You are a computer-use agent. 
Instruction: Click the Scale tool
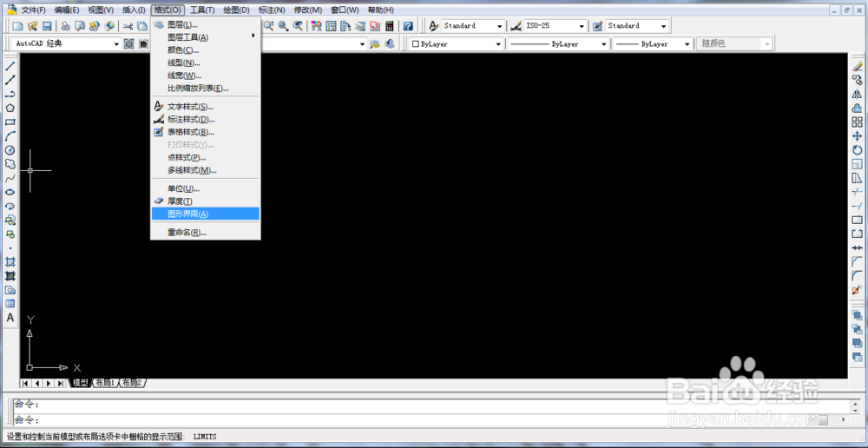click(x=857, y=164)
